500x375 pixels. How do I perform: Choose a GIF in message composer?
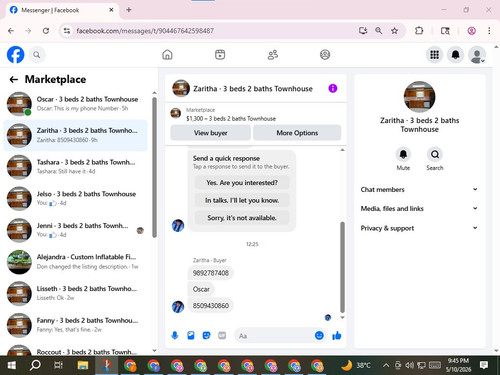tap(222, 335)
